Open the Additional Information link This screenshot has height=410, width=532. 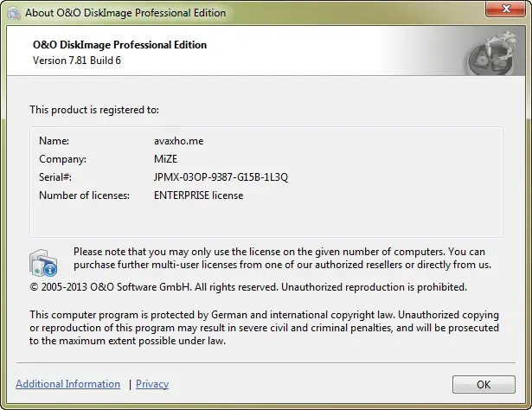click(67, 384)
